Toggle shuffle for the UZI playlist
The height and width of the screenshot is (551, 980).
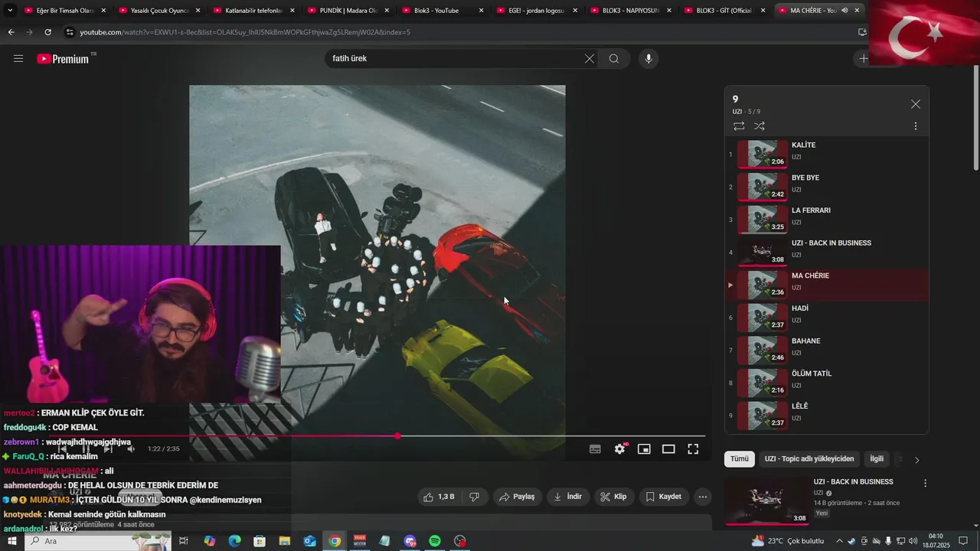[x=759, y=126]
